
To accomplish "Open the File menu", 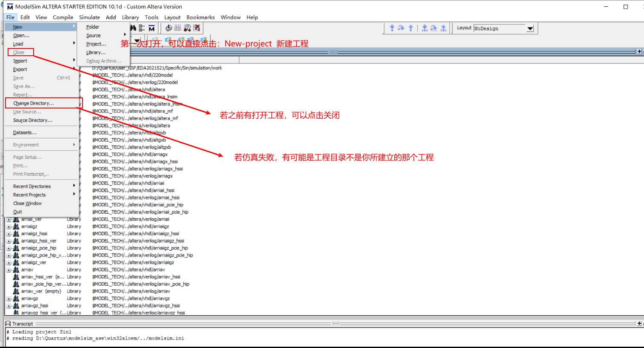I will coord(10,17).
